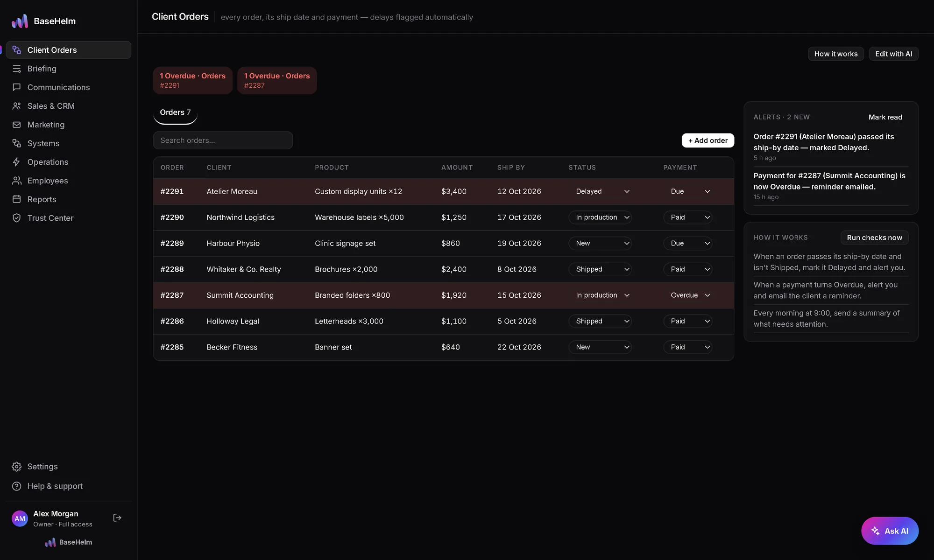
Task: Open the alert about Order #2291 delayed
Action: pos(831,147)
